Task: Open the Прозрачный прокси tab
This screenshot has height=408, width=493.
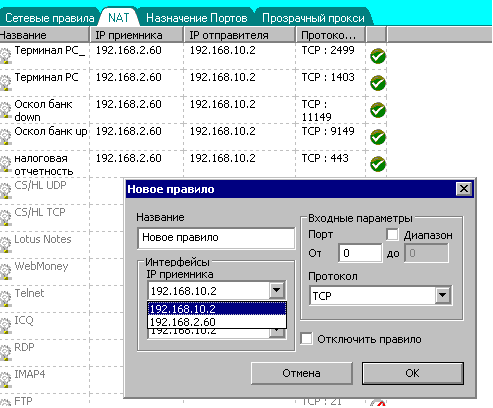Action: (313, 18)
